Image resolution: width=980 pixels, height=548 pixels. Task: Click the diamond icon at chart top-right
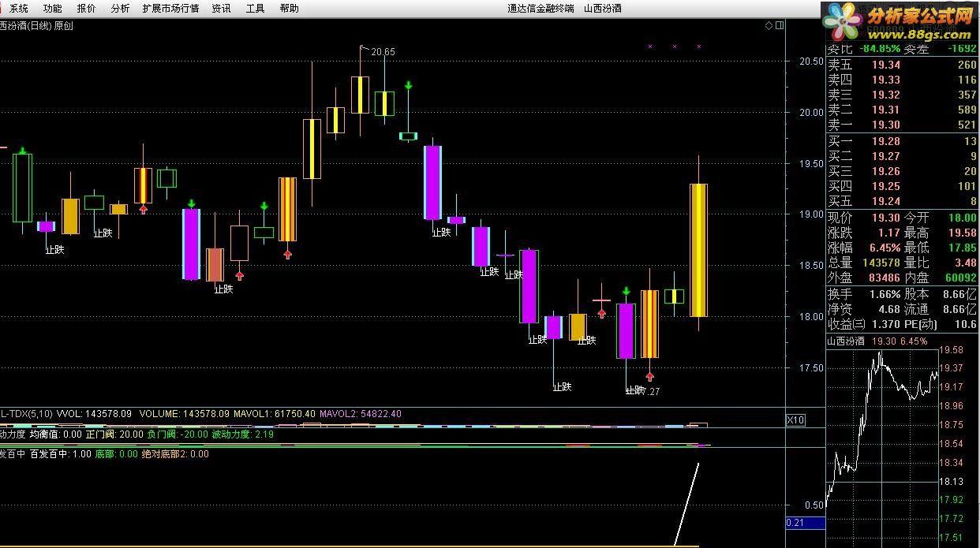tap(769, 26)
